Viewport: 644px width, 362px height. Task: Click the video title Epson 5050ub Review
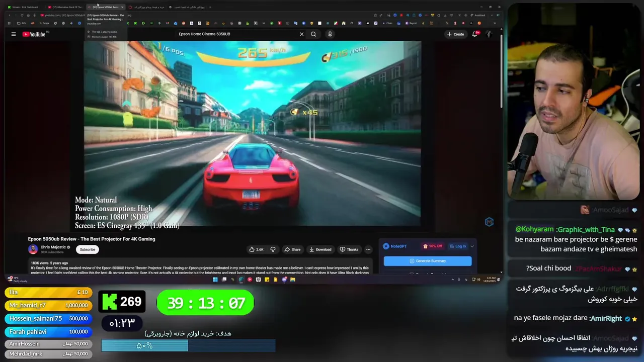tap(92, 239)
